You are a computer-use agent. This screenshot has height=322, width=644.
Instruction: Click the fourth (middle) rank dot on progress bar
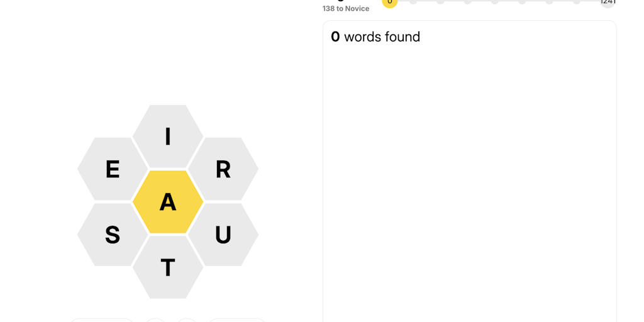click(x=495, y=2)
